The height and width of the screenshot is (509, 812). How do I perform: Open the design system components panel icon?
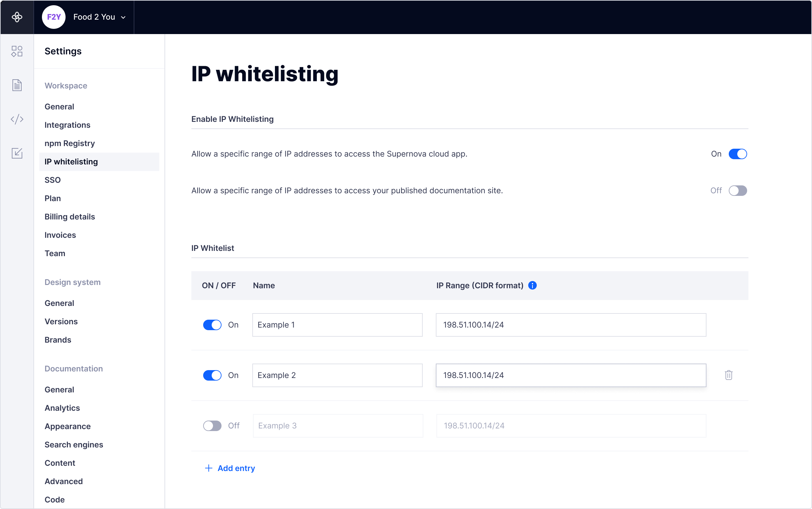click(17, 51)
